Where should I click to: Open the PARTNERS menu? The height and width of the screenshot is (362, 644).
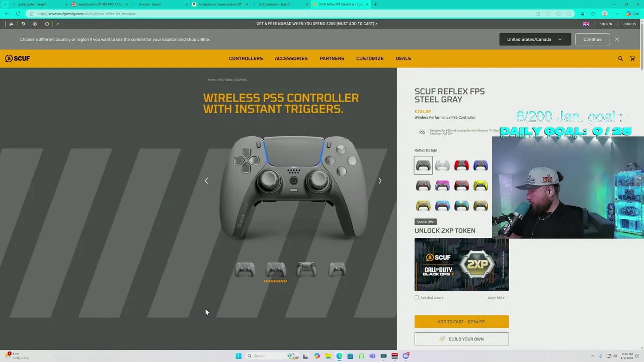(332, 58)
